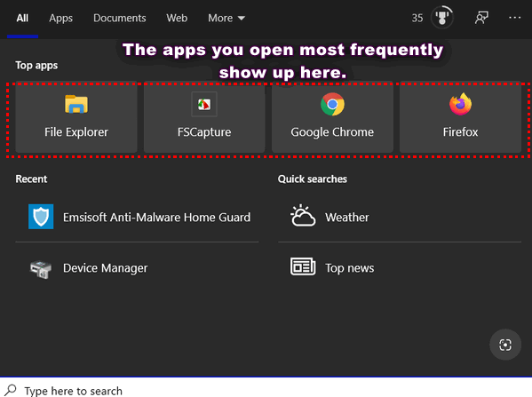Switch to the Documents tab
The image size is (532, 397).
119,18
